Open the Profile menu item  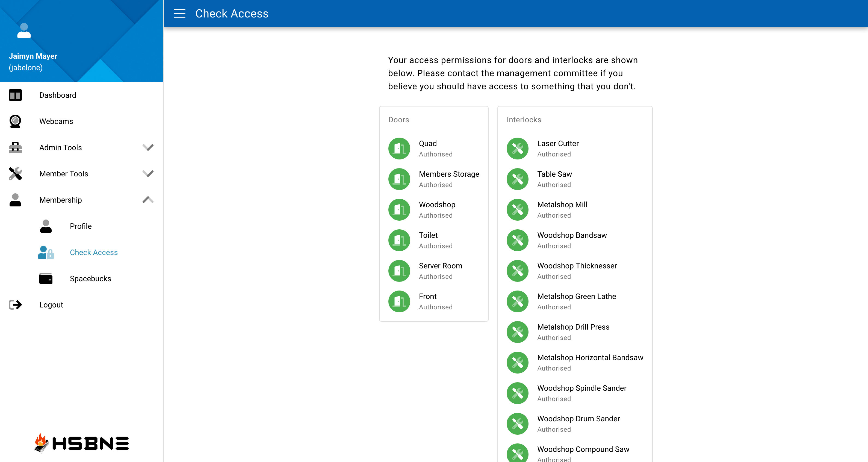click(x=81, y=226)
